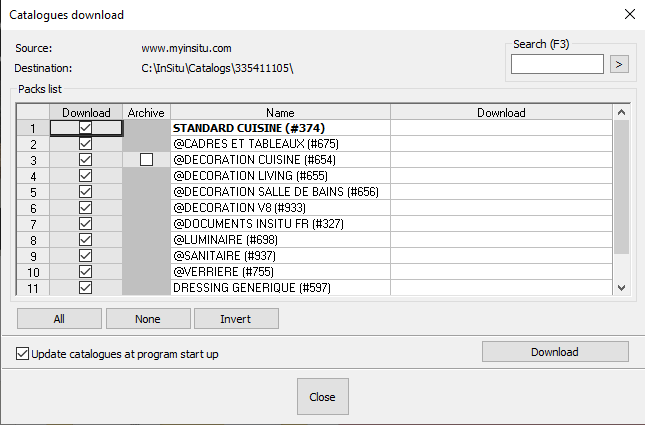Click the Close button at bottom
The width and height of the screenshot is (645, 425).
pos(322,397)
